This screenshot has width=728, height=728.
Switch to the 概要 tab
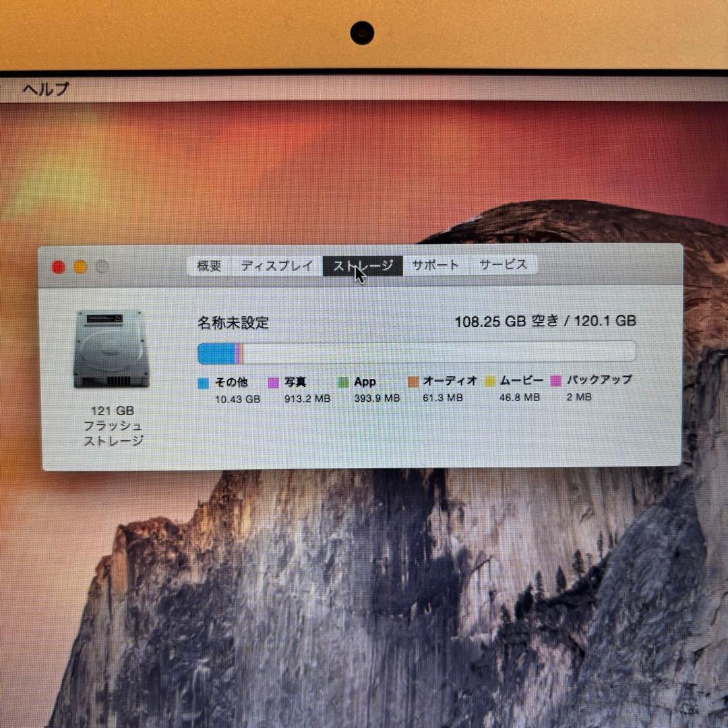[x=209, y=265]
